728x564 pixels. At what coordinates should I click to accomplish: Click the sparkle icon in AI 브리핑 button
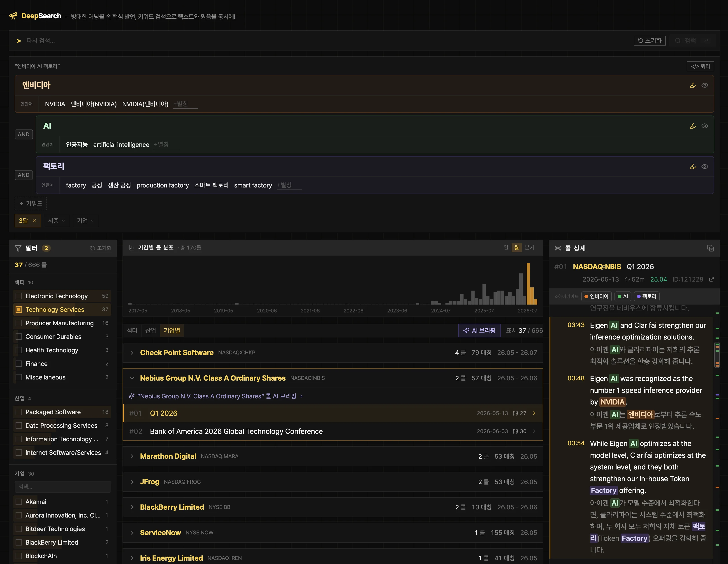click(466, 331)
